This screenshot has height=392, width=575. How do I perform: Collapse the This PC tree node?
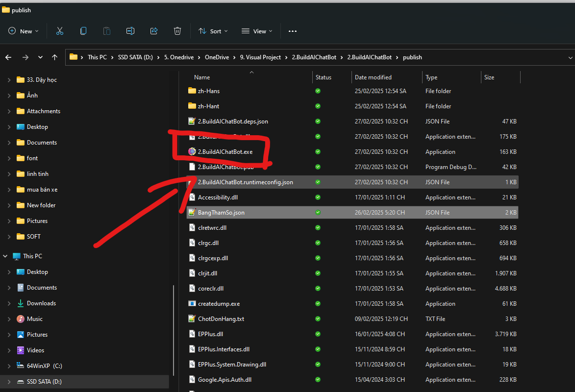[x=5, y=256]
